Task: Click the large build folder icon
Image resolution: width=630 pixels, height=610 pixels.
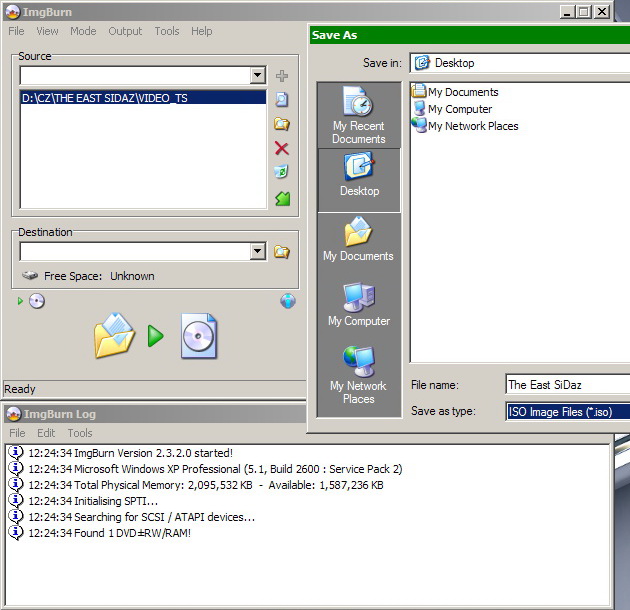Action: coord(114,336)
